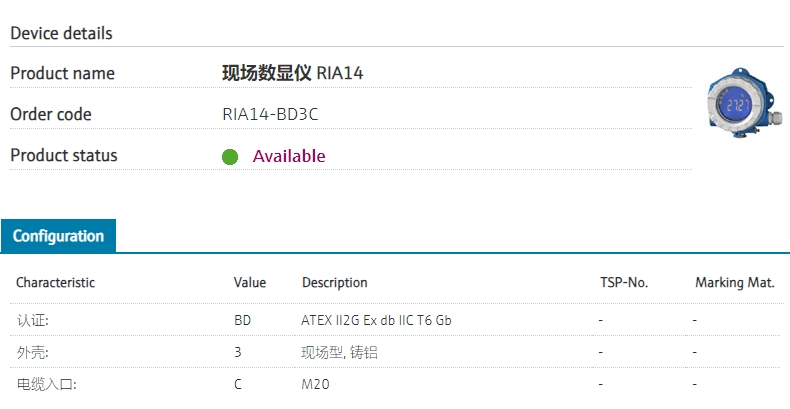
Task: Click the Available product status link
Action: [x=288, y=156]
